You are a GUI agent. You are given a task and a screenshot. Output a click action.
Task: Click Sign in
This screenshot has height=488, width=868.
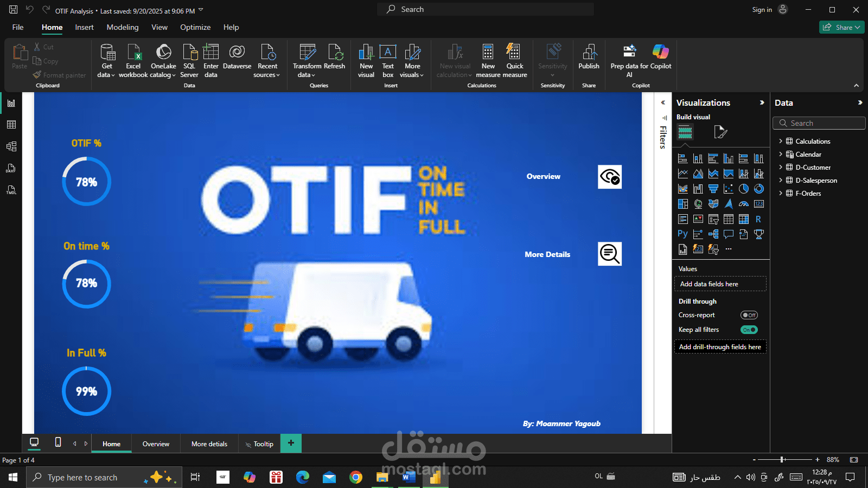(x=762, y=10)
